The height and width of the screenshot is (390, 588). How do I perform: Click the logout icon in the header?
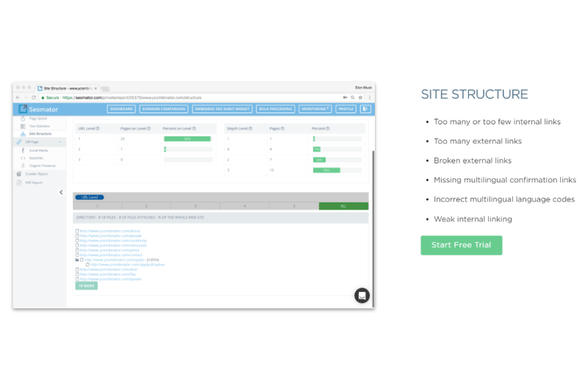[365, 109]
